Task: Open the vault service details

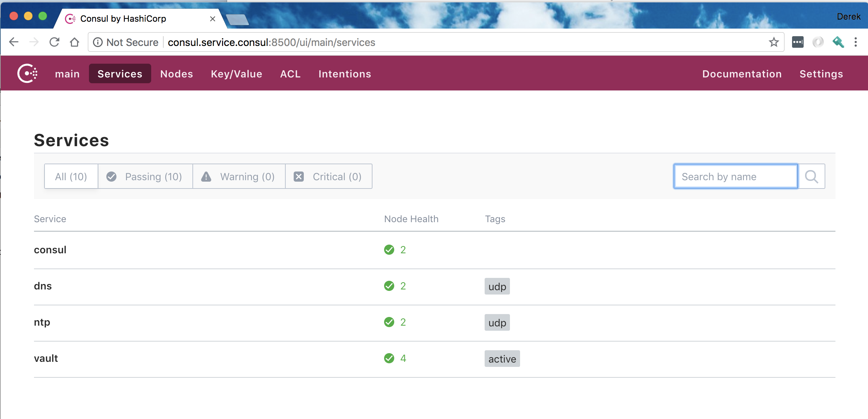Action: [46, 358]
